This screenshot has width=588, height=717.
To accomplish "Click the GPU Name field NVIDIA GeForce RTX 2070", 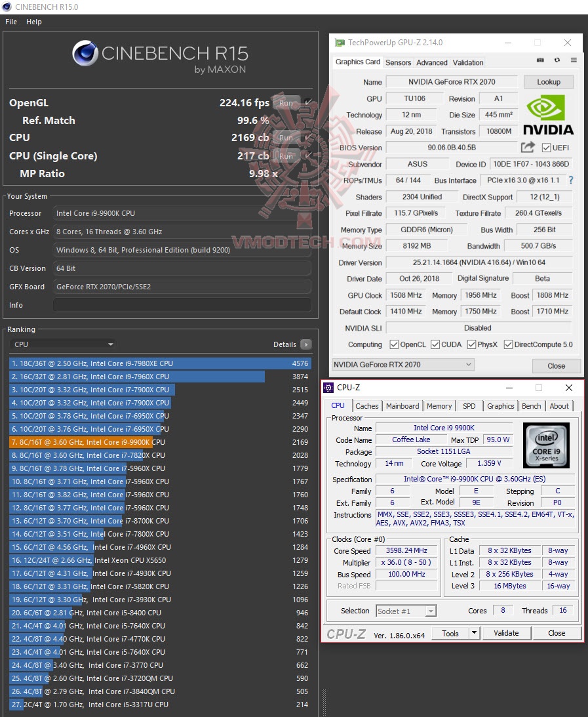I will [x=452, y=82].
